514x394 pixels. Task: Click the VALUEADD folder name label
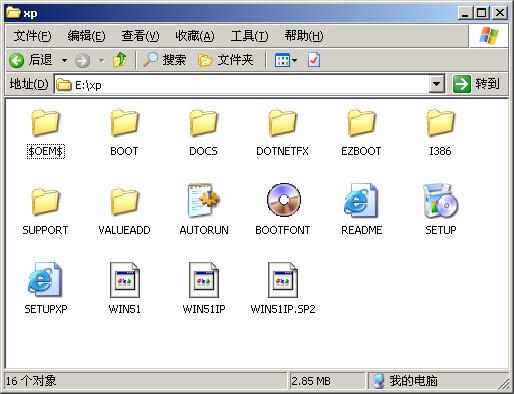click(x=124, y=230)
